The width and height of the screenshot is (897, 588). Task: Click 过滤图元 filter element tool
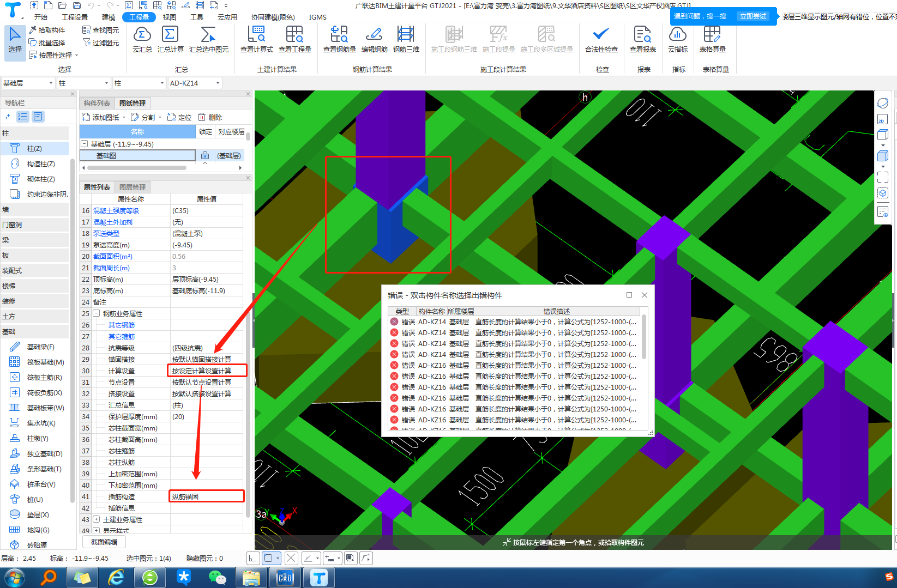click(x=100, y=43)
